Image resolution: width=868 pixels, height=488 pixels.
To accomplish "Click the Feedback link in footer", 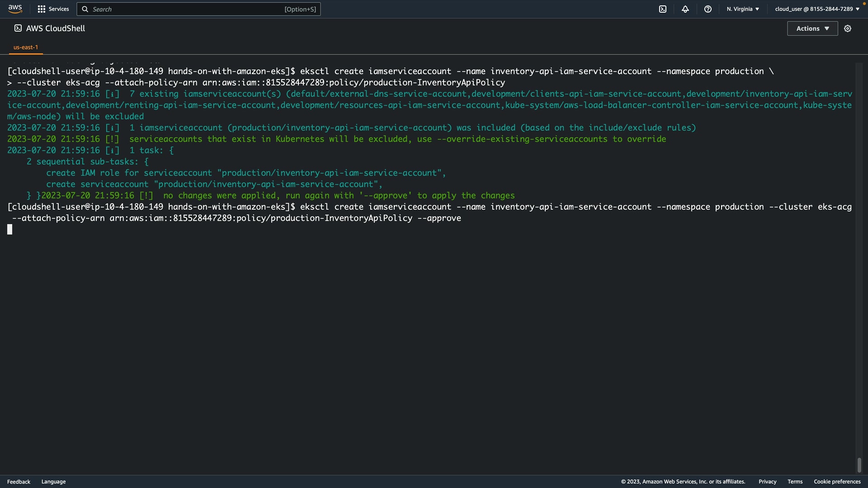I will [x=19, y=482].
